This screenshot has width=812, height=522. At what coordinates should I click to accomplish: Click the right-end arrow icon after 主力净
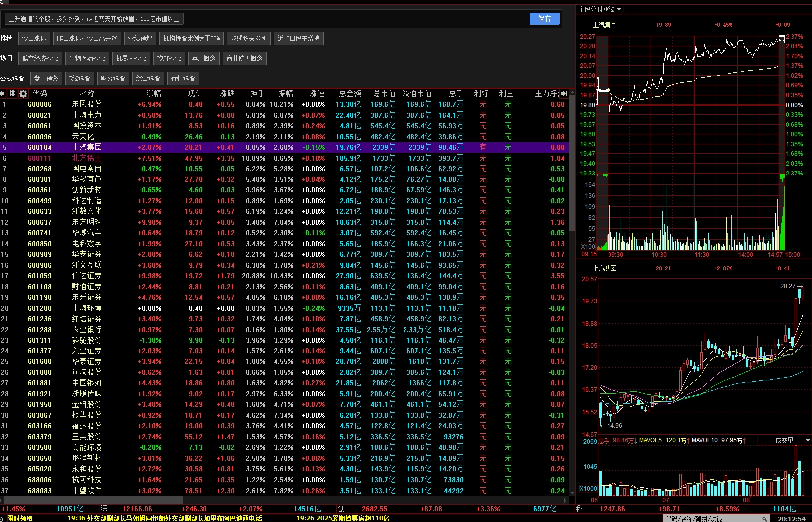coord(564,93)
